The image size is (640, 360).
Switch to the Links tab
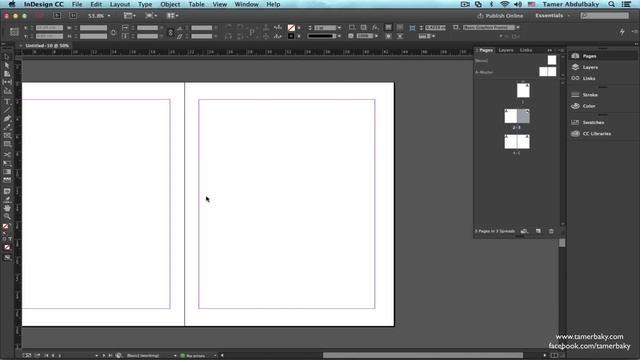point(526,50)
